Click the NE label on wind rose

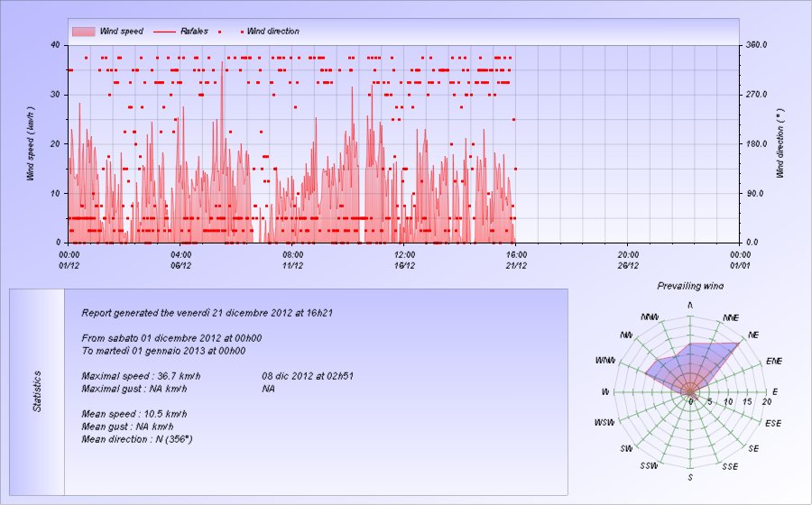pos(753,335)
